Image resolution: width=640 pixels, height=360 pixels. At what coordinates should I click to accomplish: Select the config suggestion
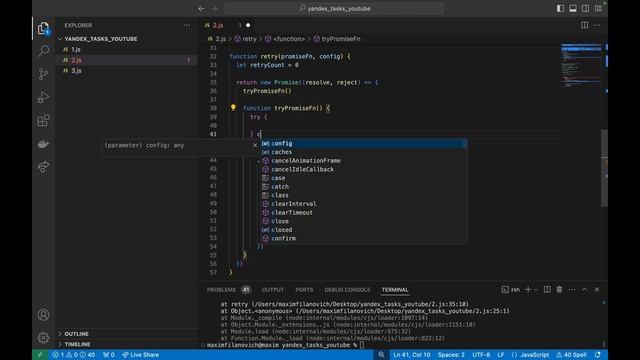tap(364, 143)
